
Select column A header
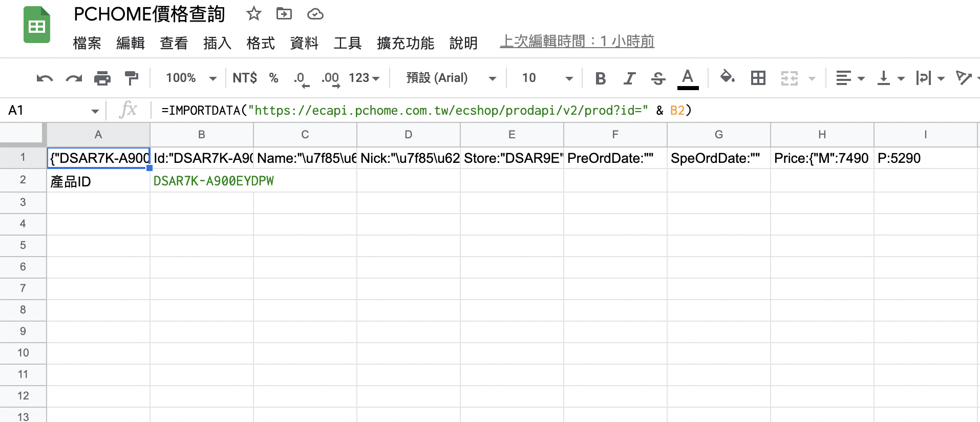tap(98, 135)
